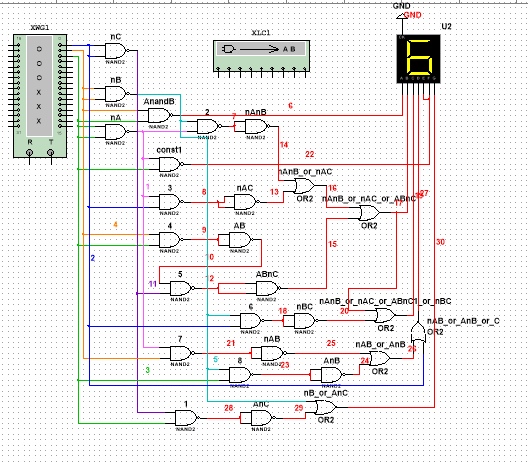
Task: Select the nAnB_or_nAC OR gate
Action: (x=305, y=186)
